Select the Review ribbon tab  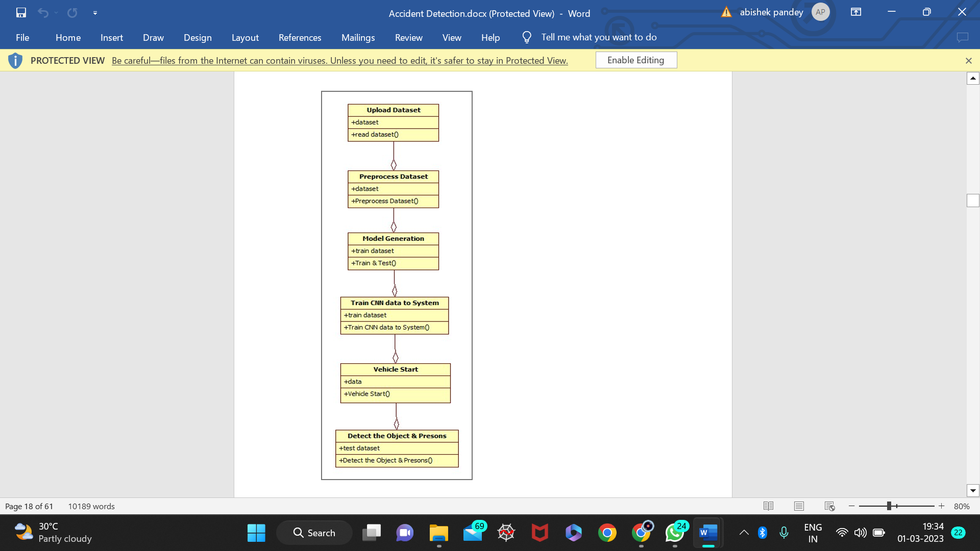(408, 36)
